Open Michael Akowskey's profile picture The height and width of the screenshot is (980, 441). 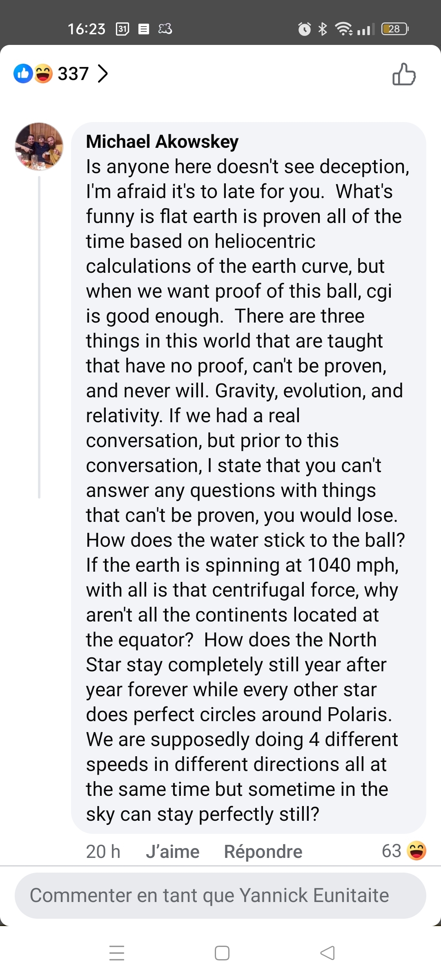pyautogui.click(x=39, y=147)
